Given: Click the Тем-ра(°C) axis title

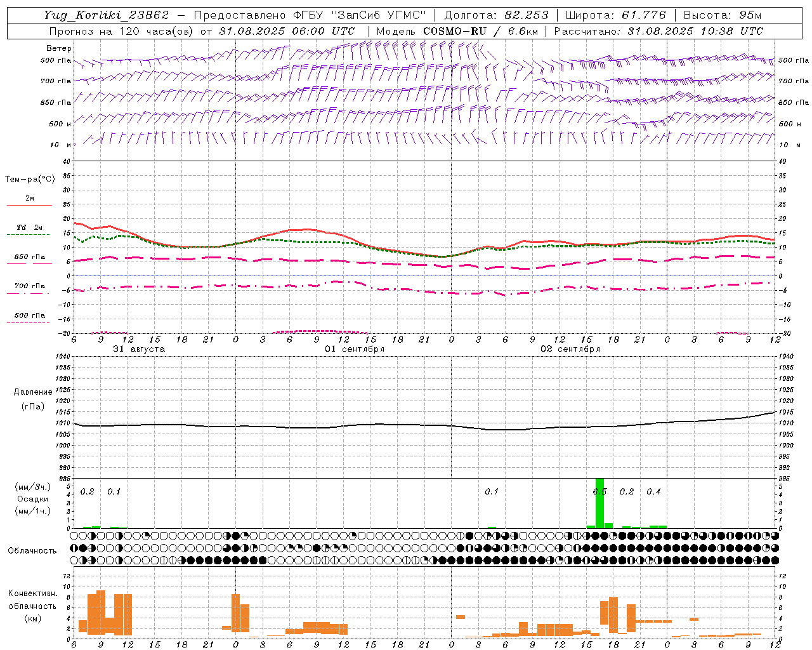Looking at the screenshot, I should click(30, 179).
